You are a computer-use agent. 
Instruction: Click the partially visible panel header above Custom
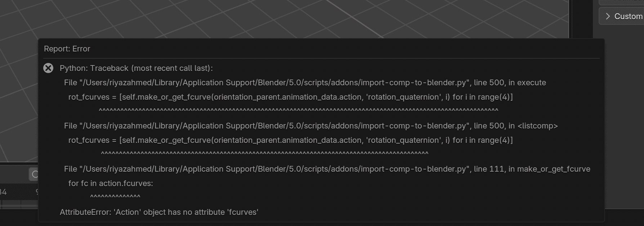tap(621, 2)
